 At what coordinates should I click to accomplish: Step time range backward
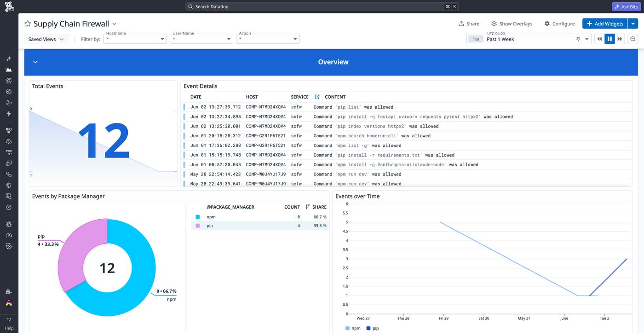599,39
